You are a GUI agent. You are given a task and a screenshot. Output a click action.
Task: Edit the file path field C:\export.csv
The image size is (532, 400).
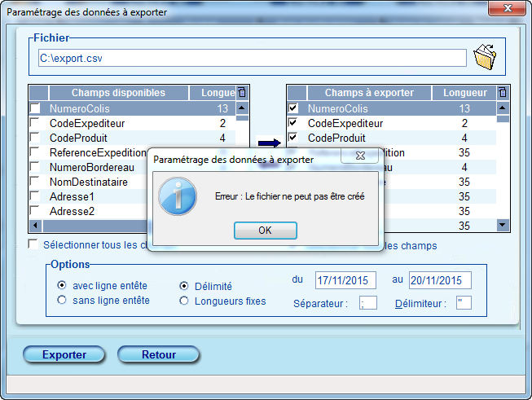coord(253,58)
